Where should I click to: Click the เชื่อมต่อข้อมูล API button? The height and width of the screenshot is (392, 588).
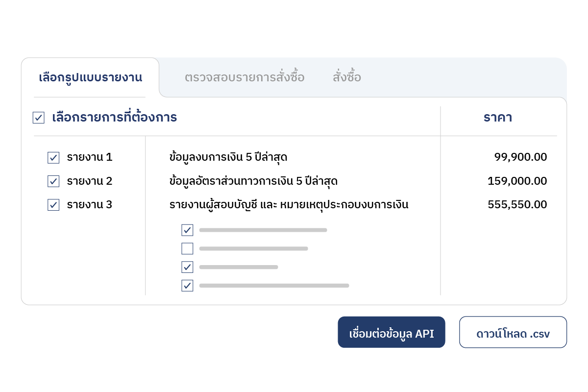[392, 332]
